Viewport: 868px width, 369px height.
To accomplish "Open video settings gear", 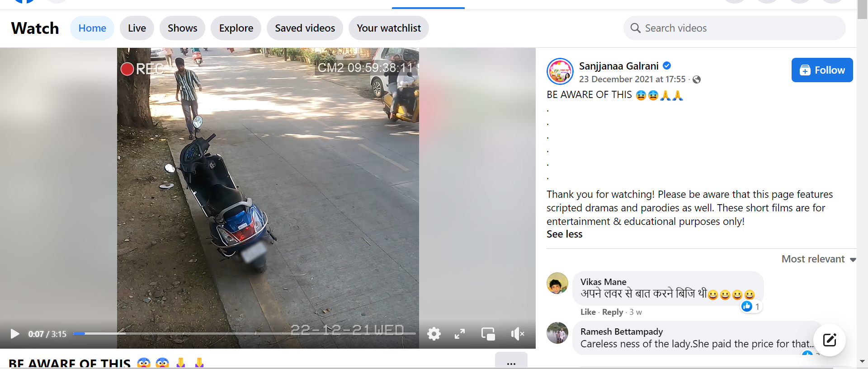I will point(434,334).
